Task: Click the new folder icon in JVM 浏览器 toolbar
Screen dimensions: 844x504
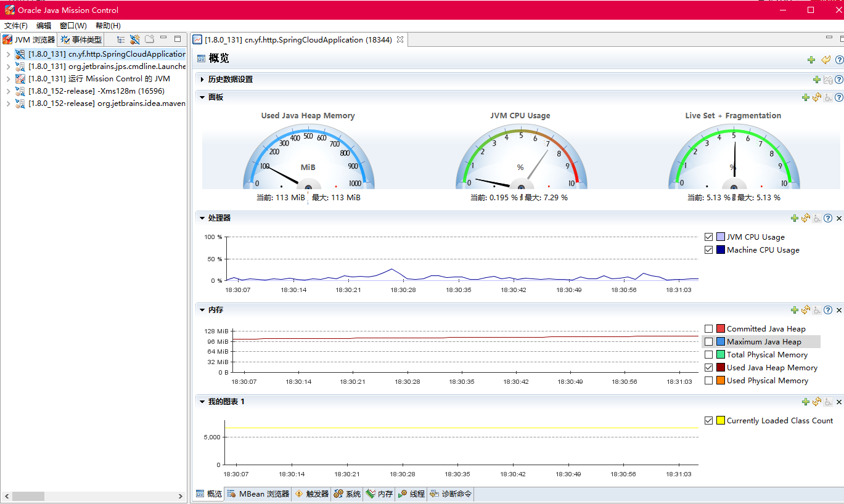Action: (x=150, y=39)
